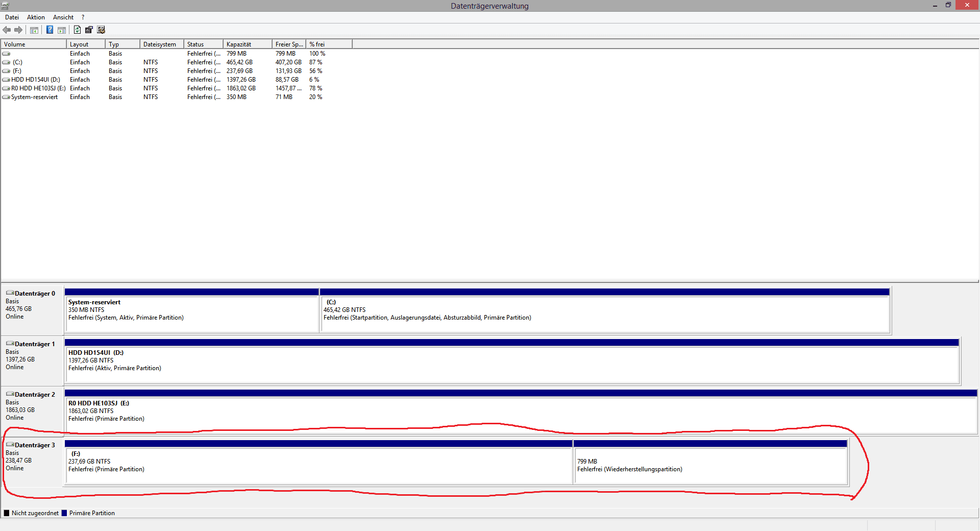Click the disk icon beside Datenträger 2
980x531 pixels.
click(10, 394)
